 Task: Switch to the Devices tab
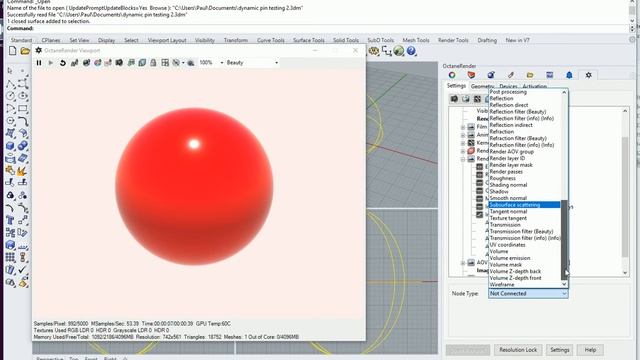pyautogui.click(x=508, y=87)
